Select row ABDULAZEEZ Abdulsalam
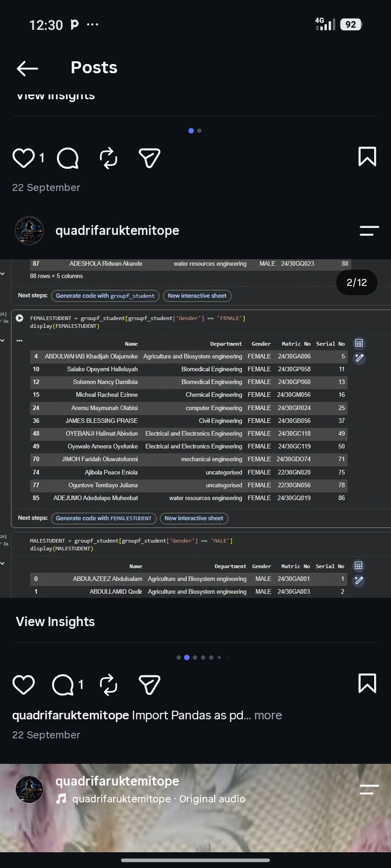The width and height of the screenshot is (391, 868). coord(188,579)
